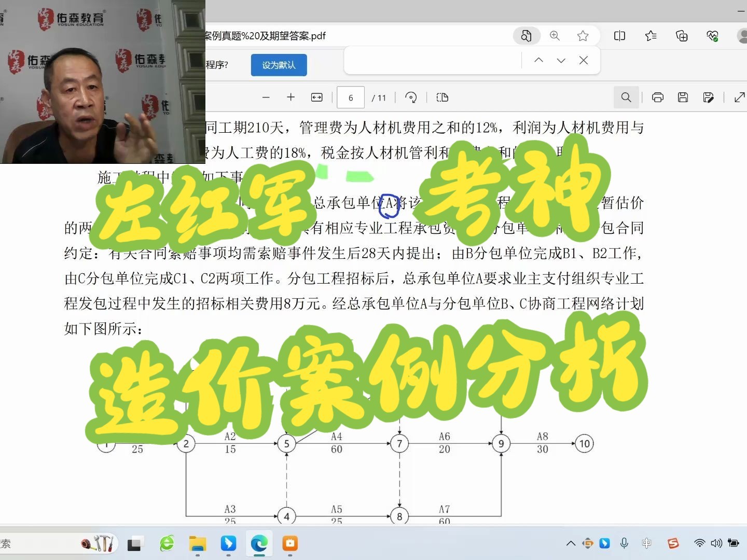The height and width of the screenshot is (560, 747).
Task: Save the PDF with floppy icon
Action: pyautogui.click(x=683, y=97)
